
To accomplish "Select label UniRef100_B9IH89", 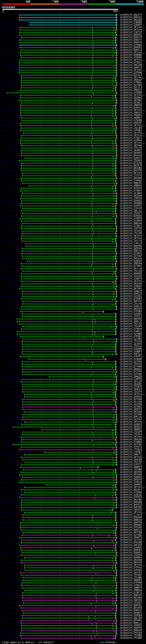I will coord(131,597).
